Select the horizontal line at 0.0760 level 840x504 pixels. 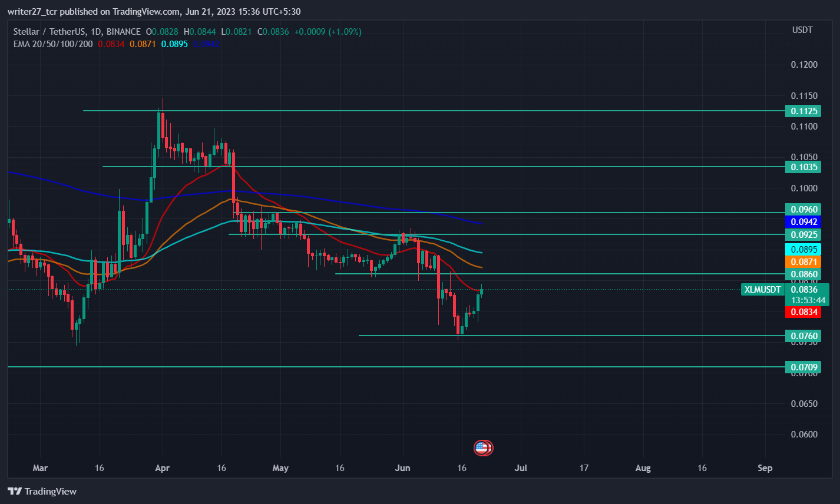(x=571, y=336)
